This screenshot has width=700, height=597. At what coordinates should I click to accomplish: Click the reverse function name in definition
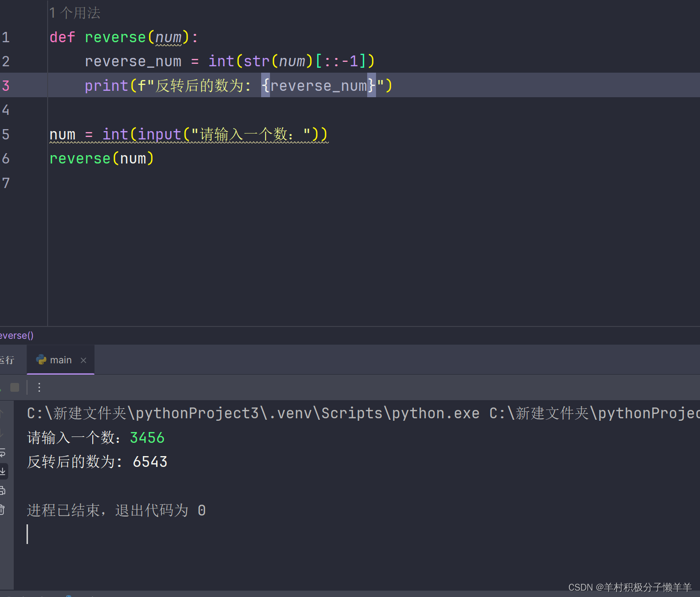click(x=115, y=37)
